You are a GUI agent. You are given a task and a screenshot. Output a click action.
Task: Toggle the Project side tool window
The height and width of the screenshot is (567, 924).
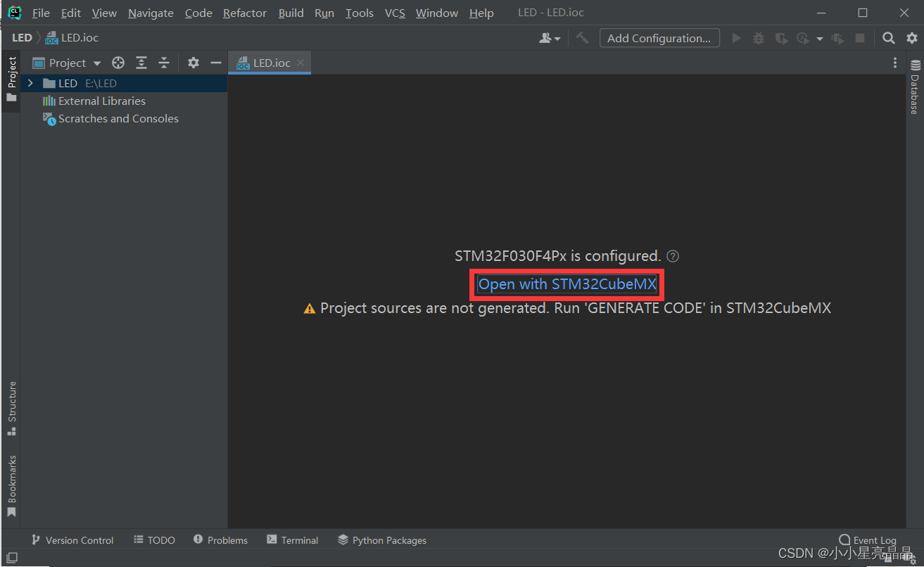pos(11,79)
